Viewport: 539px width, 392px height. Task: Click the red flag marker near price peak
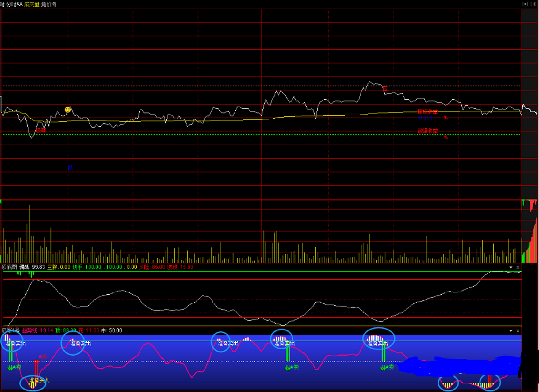pos(385,89)
